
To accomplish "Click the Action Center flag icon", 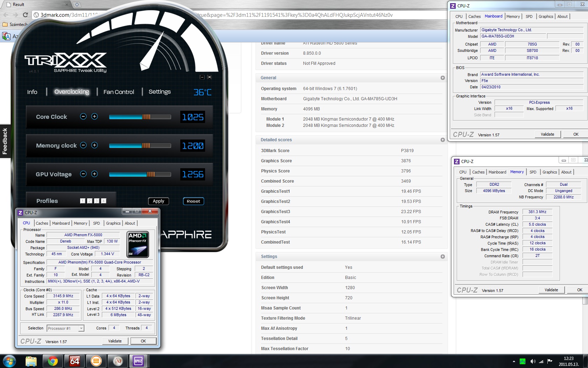I will click(x=550, y=361).
